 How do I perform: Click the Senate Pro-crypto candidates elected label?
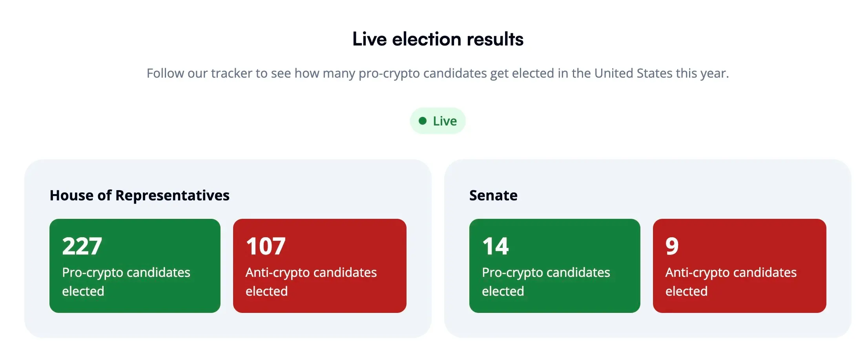click(x=546, y=282)
